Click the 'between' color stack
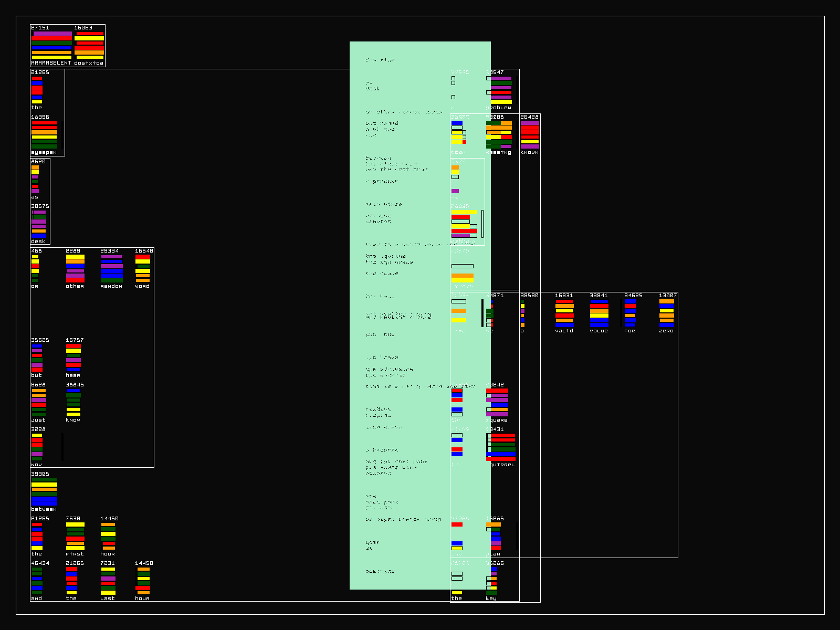Screen dimensions: 840x630 tap(44, 491)
